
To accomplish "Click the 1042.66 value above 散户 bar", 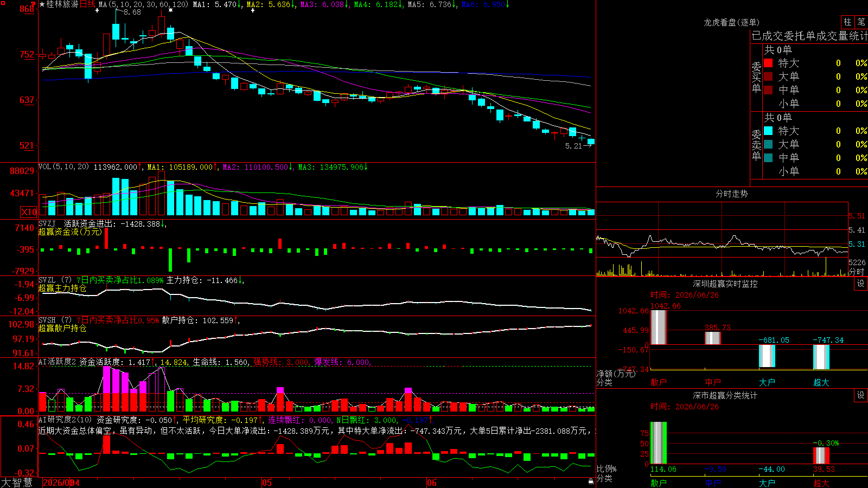I will [666, 306].
